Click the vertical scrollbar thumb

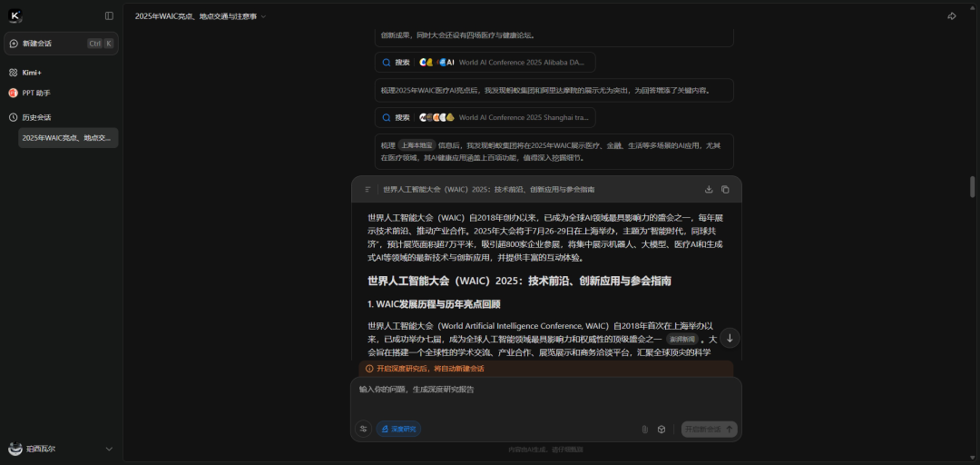point(973,186)
